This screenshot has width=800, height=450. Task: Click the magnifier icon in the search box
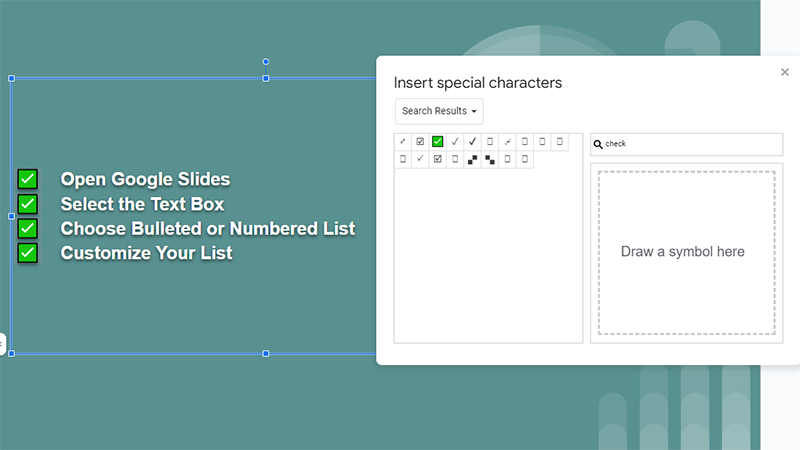click(x=598, y=144)
